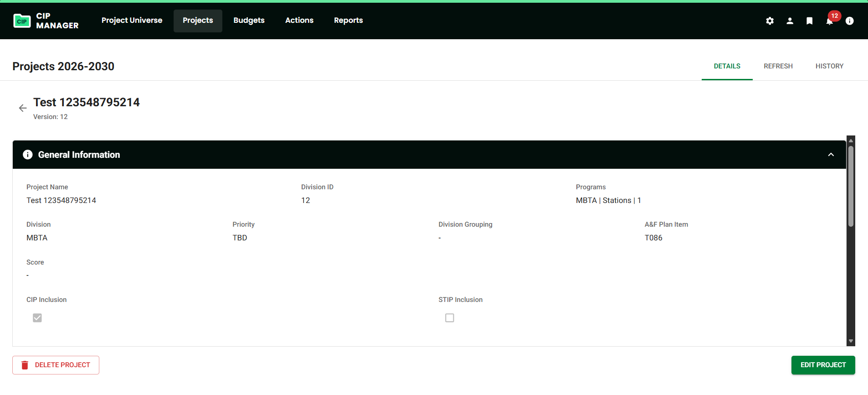This screenshot has width=868, height=395.
Task: Click the General Information info icon
Action: [x=28, y=155]
